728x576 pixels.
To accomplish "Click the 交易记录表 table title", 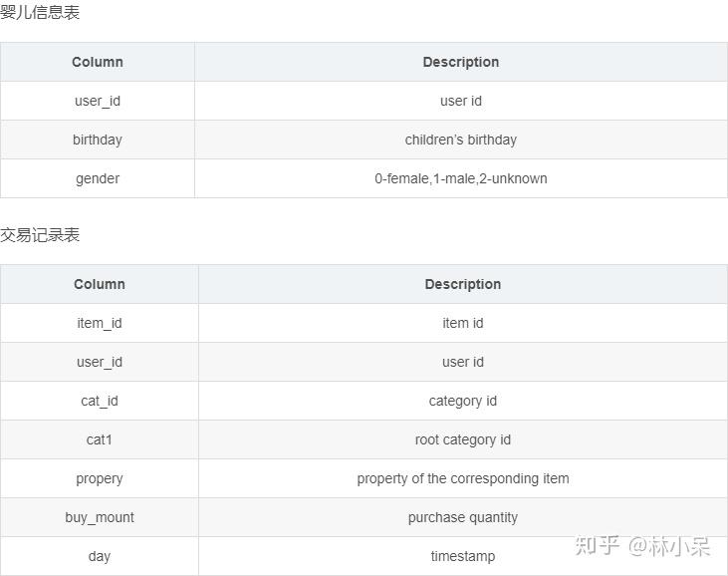I will pos(40,235).
